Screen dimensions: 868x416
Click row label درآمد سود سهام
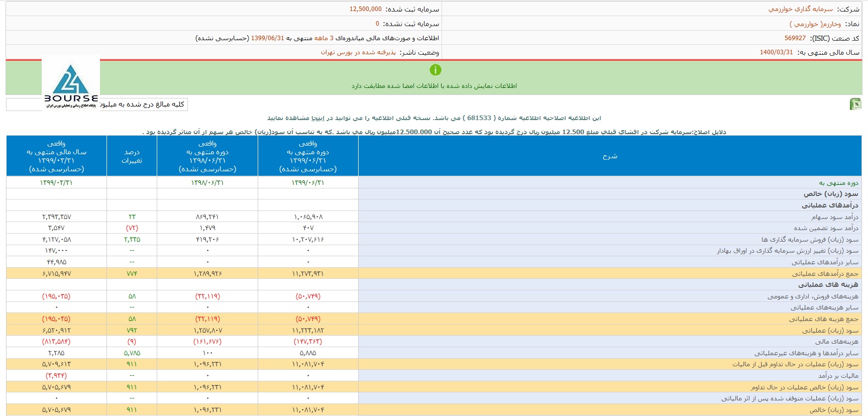(834, 217)
